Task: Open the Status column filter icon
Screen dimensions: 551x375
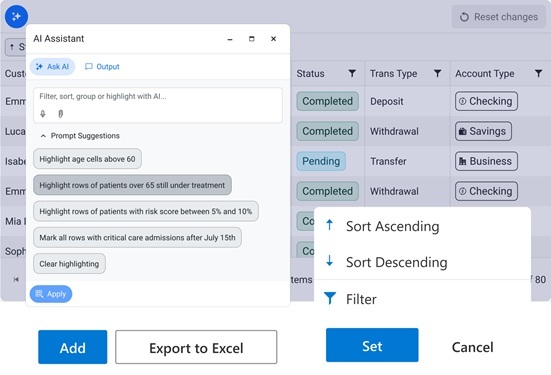Action: pos(352,73)
